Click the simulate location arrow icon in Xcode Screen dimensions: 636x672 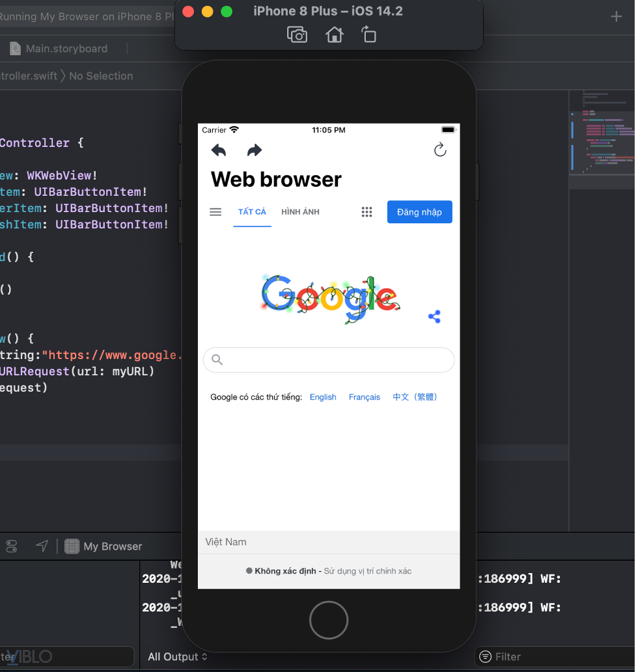[x=42, y=546]
